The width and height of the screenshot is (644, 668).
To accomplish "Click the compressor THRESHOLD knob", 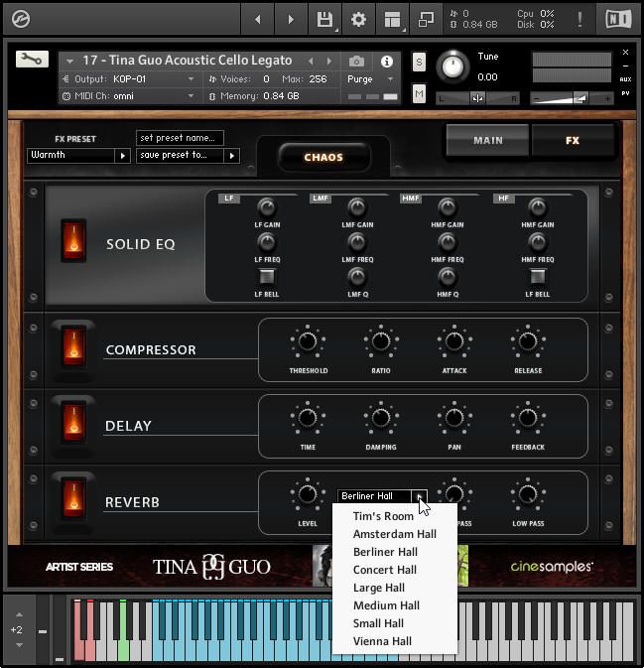I will pyautogui.click(x=308, y=341).
